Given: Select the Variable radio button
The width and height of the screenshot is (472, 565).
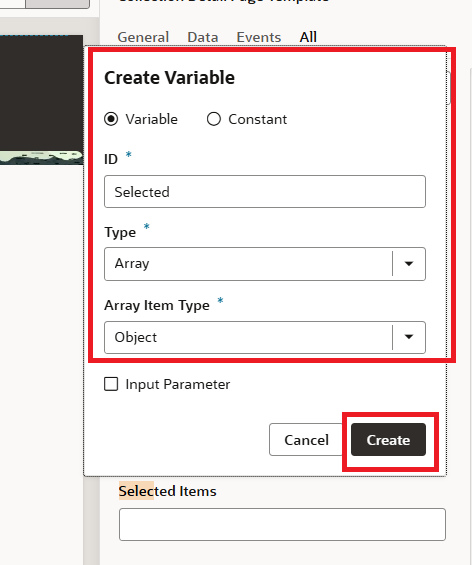Looking at the screenshot, I should 111,119.
